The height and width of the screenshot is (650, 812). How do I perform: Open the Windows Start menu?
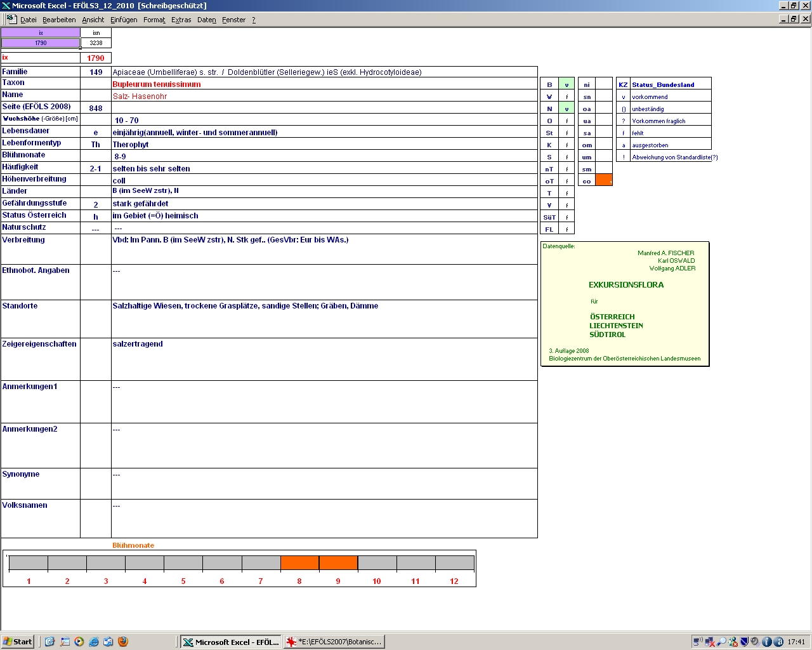click(18, 642)
